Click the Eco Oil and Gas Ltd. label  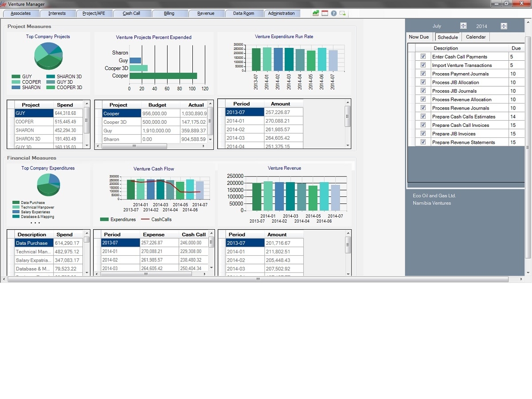(x=434, y=196)
